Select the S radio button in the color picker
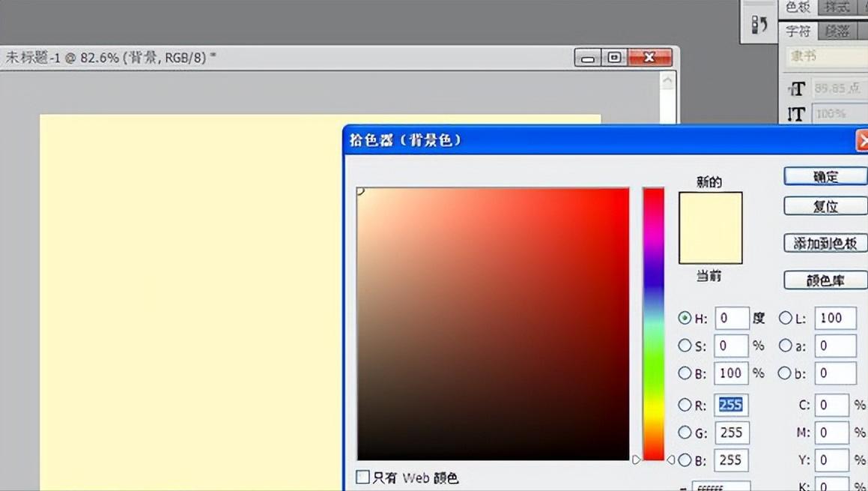868x491 pixels. 685,346
